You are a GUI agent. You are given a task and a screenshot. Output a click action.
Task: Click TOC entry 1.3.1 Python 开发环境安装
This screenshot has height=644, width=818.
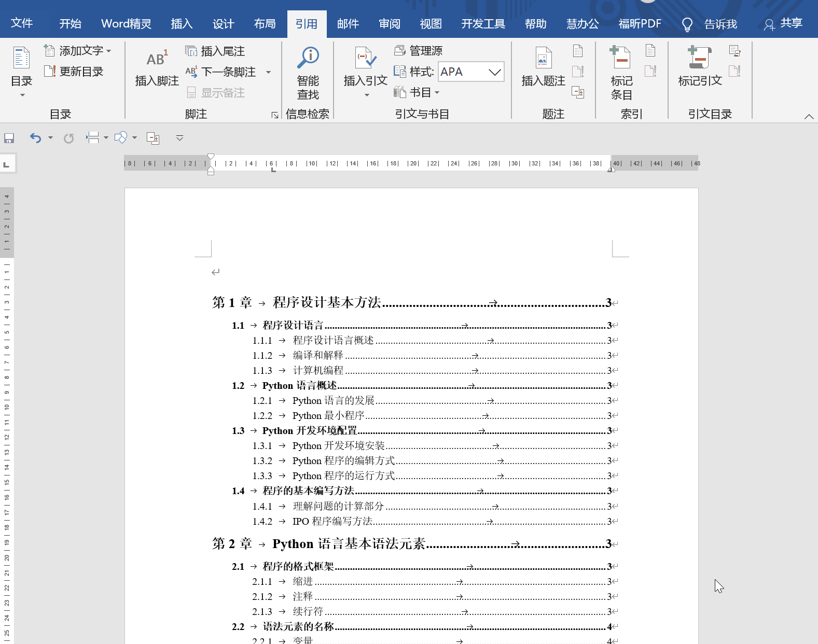pos(433,446)
